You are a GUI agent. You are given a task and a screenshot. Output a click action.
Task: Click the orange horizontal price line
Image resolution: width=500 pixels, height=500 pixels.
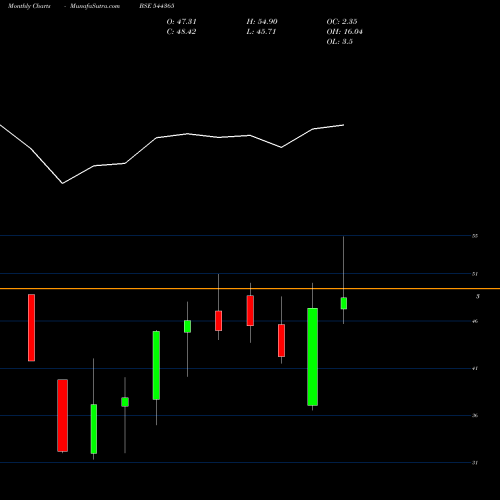coord(250,288)
